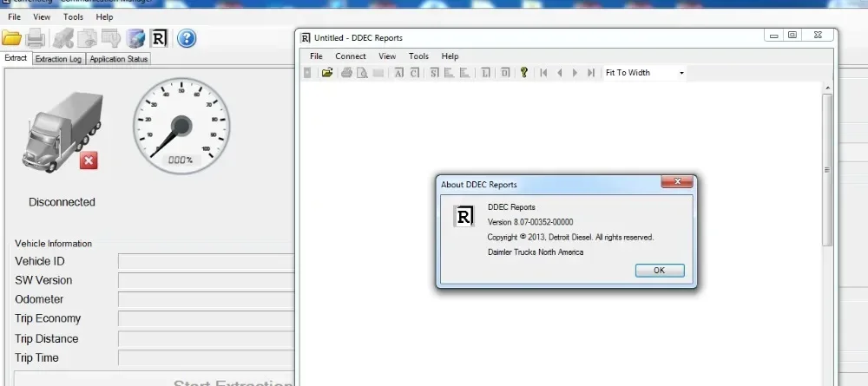Click 'Version 8.07-00352-00000' text
Screen dimensions: 868x386
point(530,222)
